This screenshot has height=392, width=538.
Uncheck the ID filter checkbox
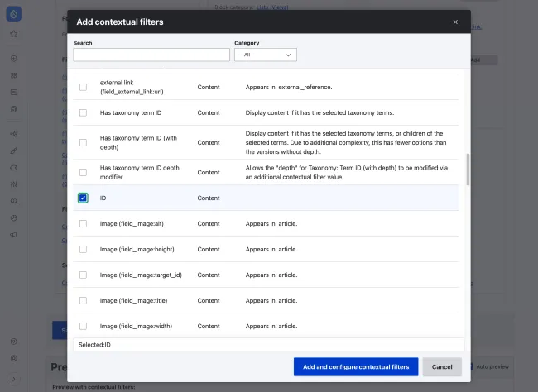coord(83,198)
